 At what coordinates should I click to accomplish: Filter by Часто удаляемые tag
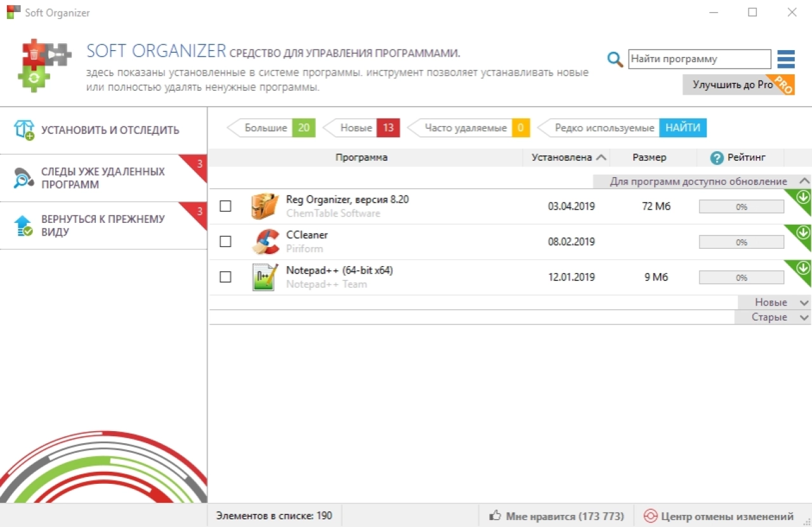[469, 128]
